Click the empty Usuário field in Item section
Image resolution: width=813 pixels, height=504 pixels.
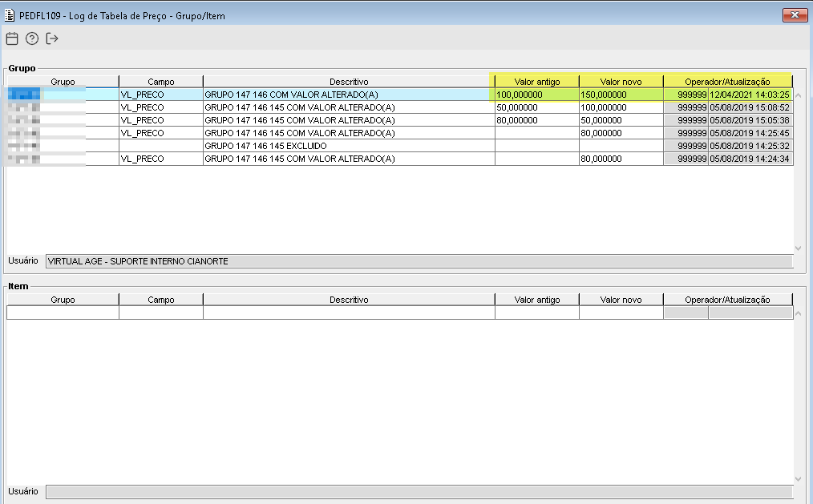tap(419, 491)
